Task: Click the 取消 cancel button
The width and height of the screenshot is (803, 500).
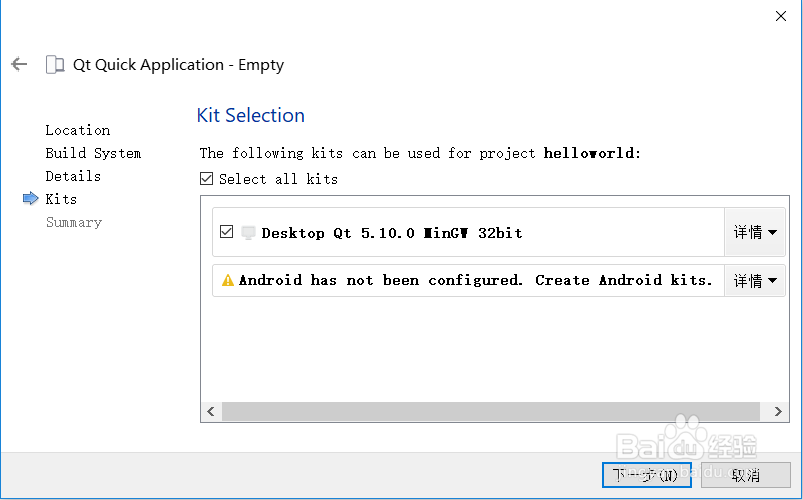Action: [746, 475]
